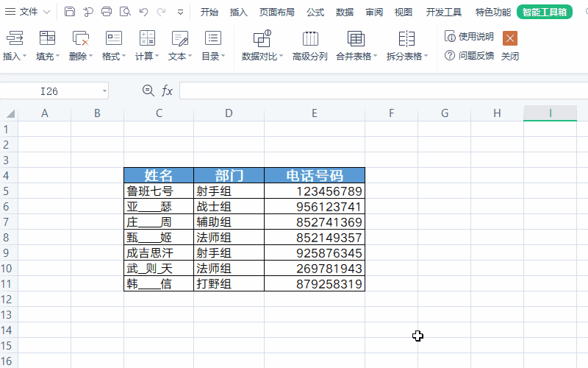Click cell containing 925876345
Viewport: 588px width, 368px height.
pyautogui.click(x=315, y=252)
